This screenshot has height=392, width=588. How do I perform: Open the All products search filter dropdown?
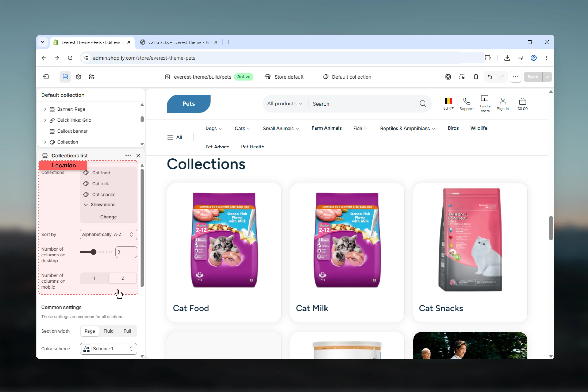tap(285, 103)
